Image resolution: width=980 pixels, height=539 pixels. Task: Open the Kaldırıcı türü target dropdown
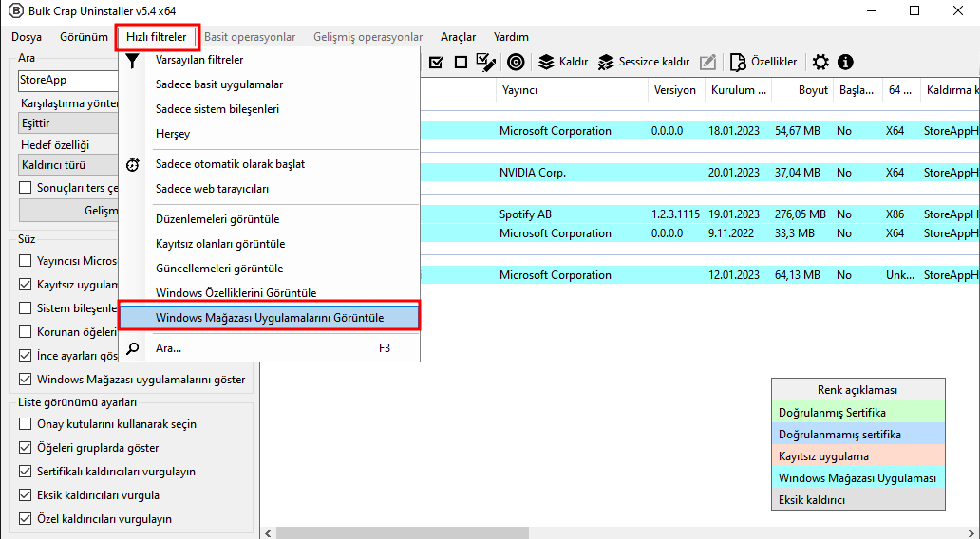click(x=68, y=165)
